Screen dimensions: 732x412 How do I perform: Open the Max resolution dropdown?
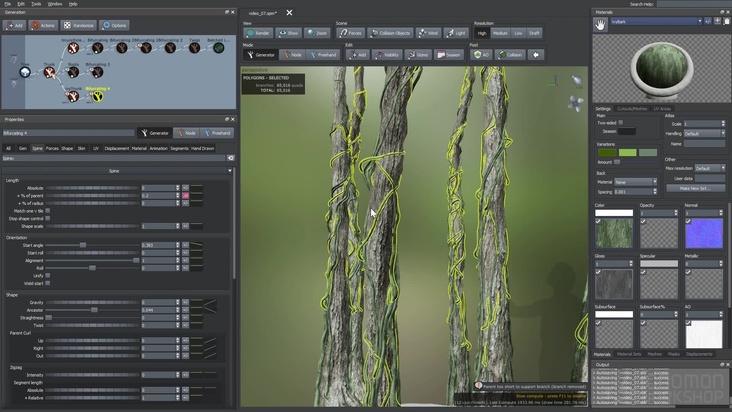pyautogui.click(x=710, y=168)
